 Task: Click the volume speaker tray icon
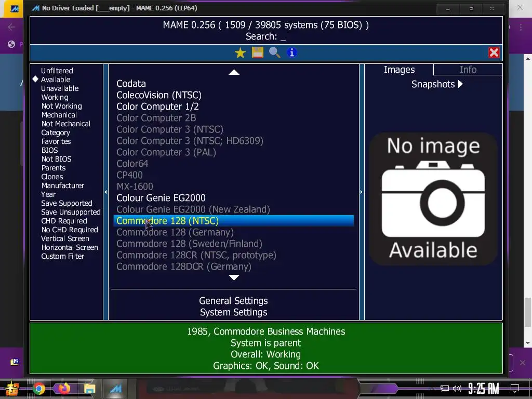[457, 389]
